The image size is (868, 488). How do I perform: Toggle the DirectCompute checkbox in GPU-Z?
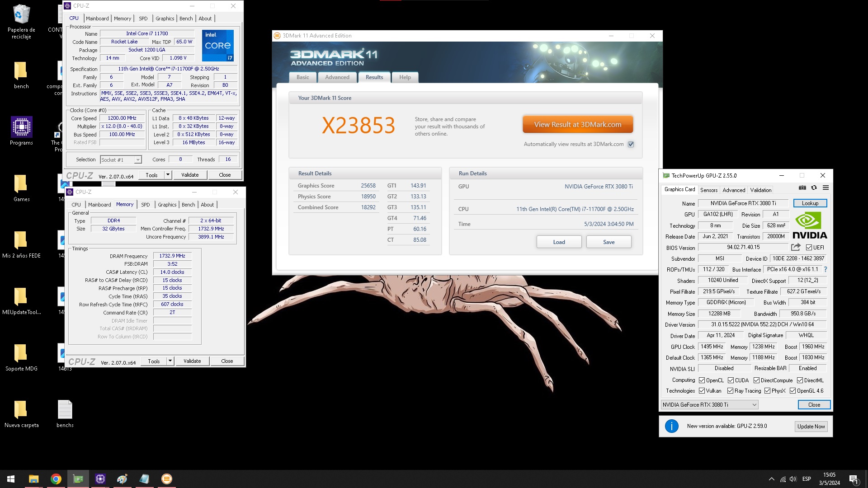tap(757, 380)
